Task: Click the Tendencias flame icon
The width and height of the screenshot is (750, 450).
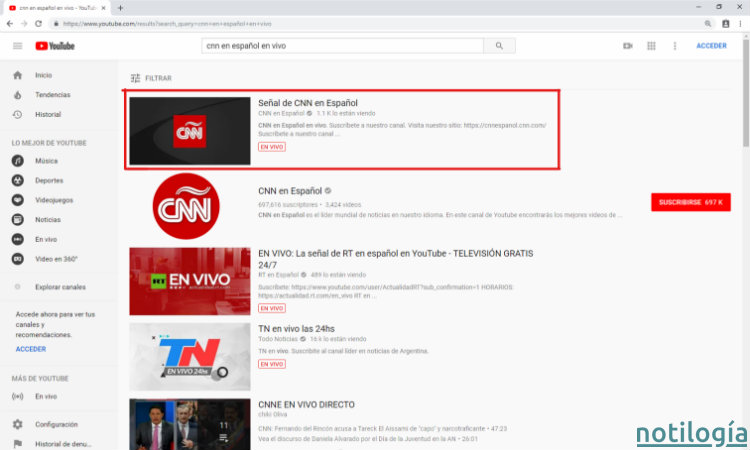Action: click(18, 95)
